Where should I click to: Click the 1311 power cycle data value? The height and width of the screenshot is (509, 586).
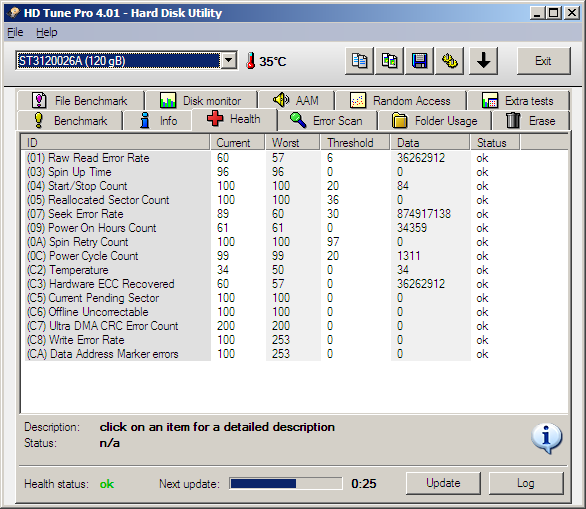pos(408,256)
